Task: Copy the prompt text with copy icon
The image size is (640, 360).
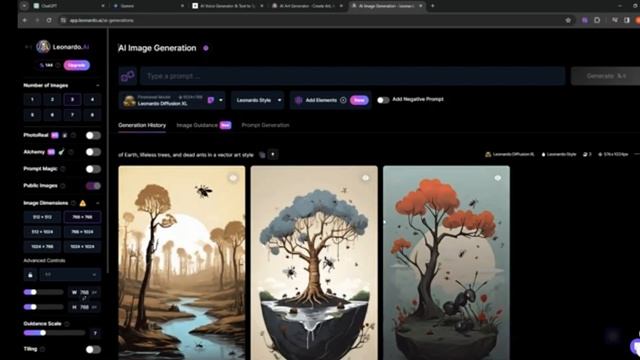Action: pos(262,155)
